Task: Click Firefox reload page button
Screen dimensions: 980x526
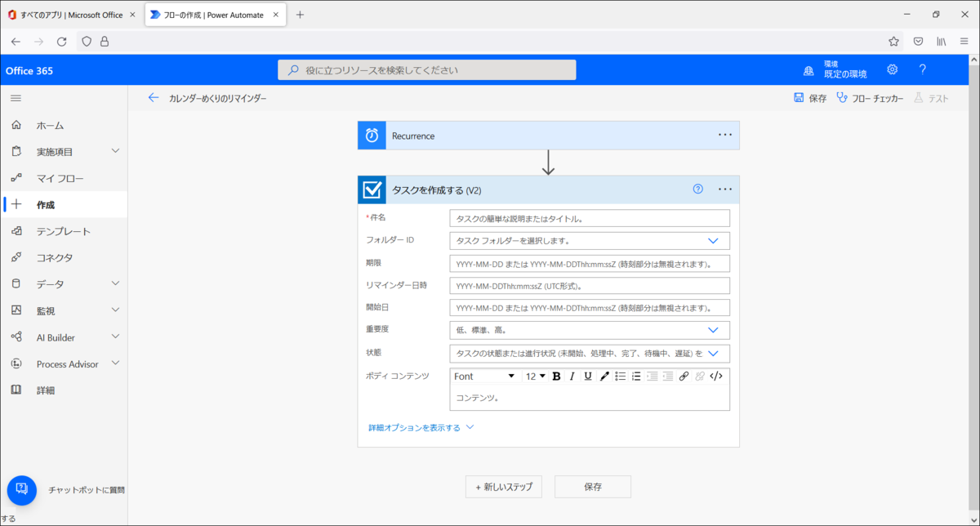Action: click(61, 42)
